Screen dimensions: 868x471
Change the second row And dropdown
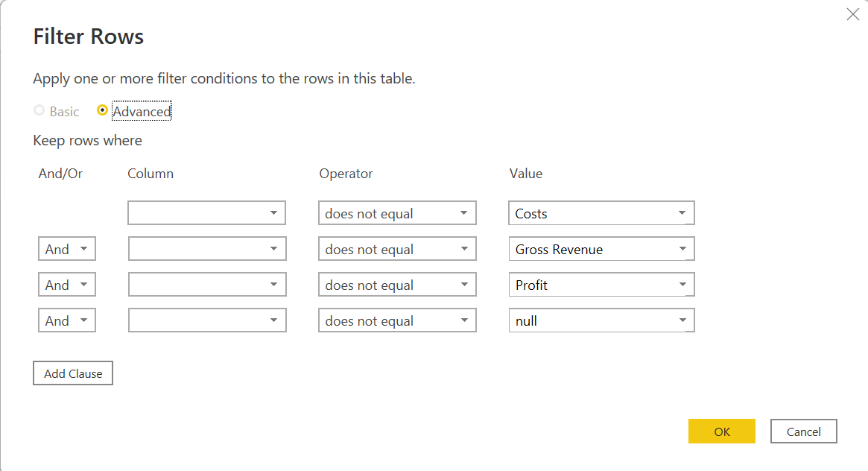(x=67, y=248)
